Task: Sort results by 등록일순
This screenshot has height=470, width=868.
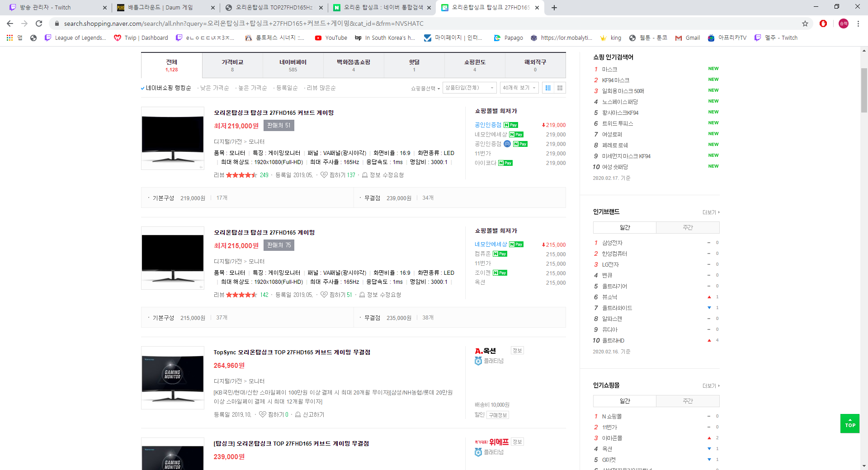Action: 287,88
